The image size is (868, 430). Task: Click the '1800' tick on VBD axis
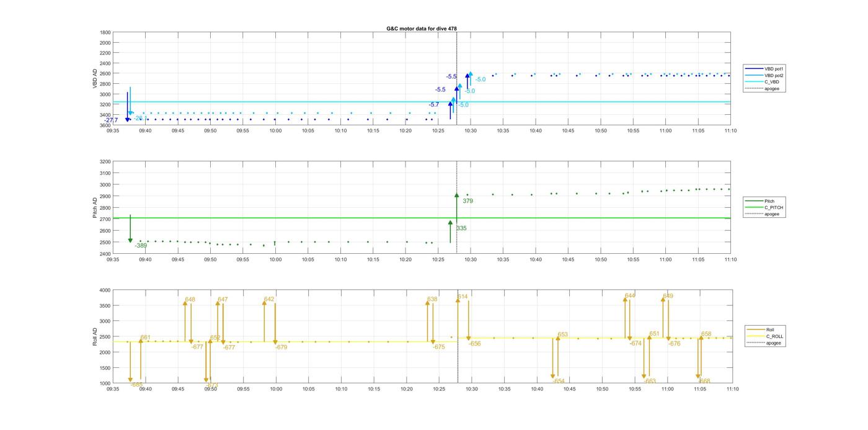[x=105, y=32]
